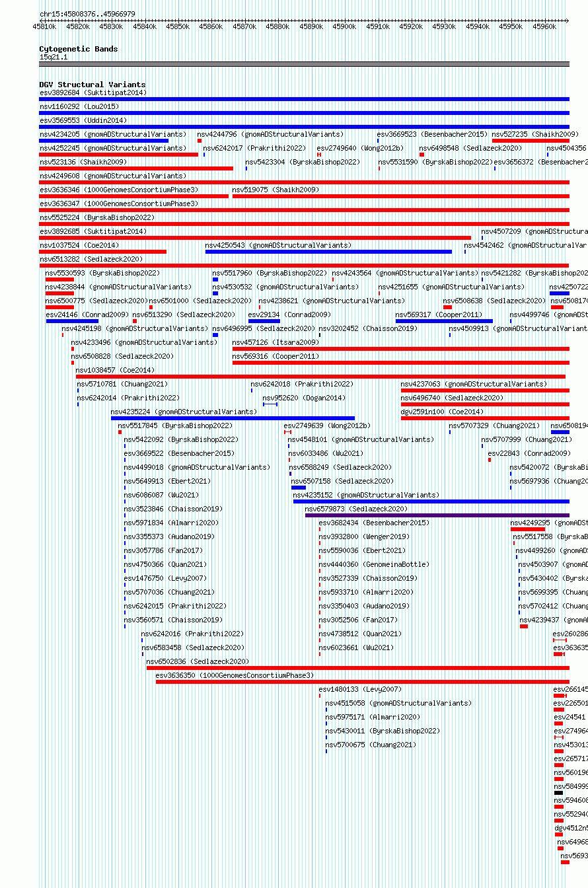Open the esv3569553 (Uddin2014) variant
588x888 pixels.
pos(83,120)
